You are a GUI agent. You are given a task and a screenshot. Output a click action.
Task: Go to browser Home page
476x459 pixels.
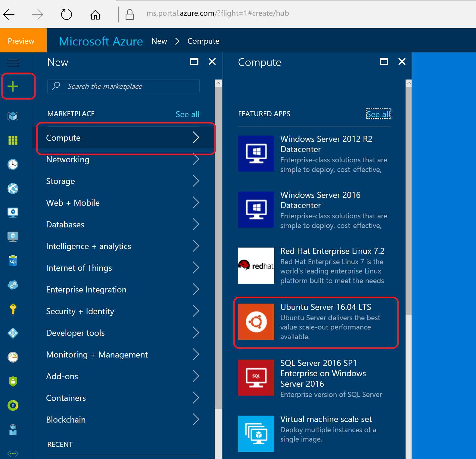coord(95,14)
